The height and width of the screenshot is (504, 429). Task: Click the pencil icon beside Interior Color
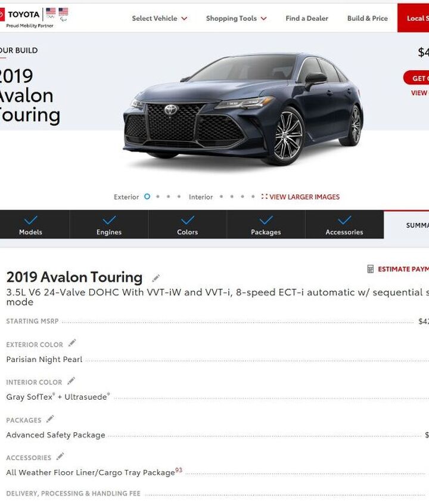point(71,381)
